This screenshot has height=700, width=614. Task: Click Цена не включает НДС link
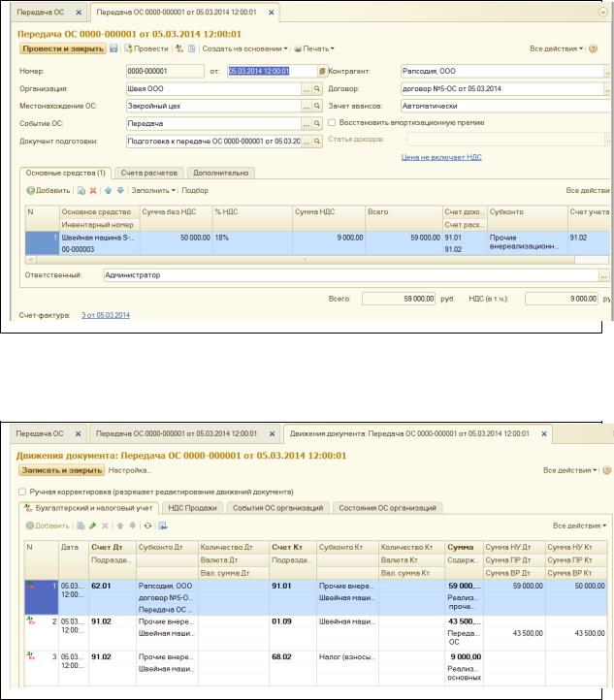[441, 157]
